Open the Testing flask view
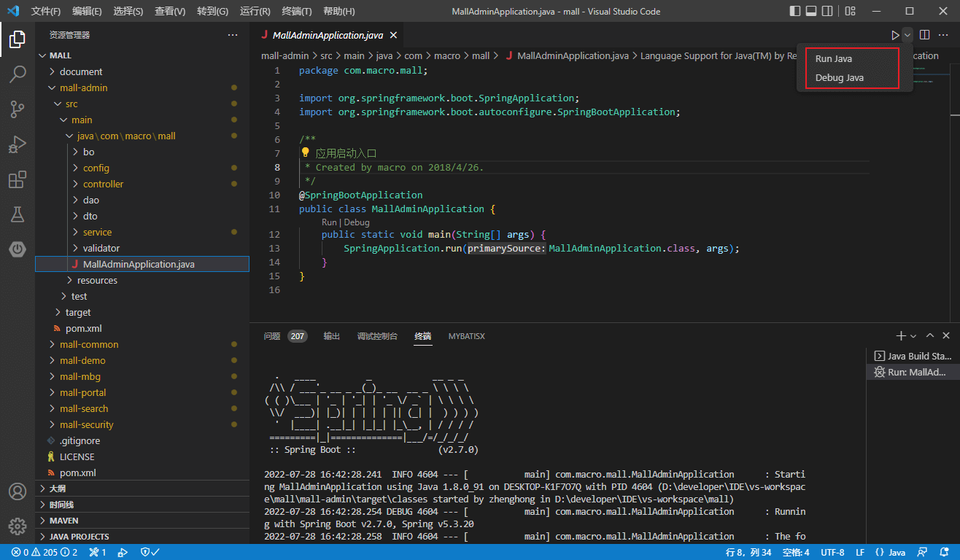Viewport: 960px width, 560px height. coord(18,214)
